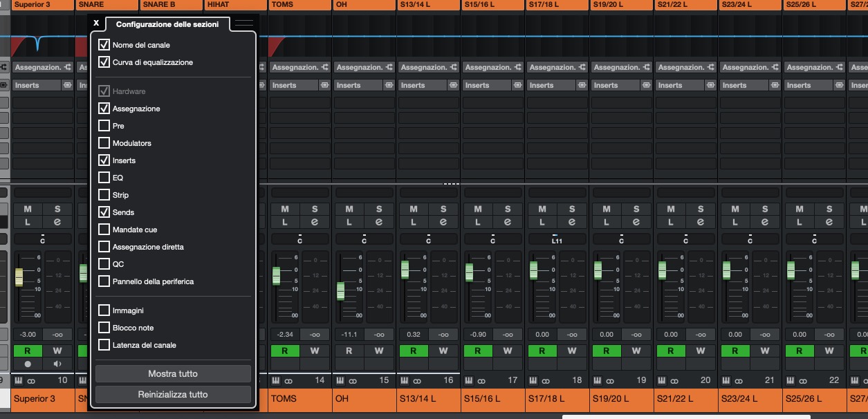Uncheck the Sends option in the dialog

pyautogui.click(x=104, y=212)
